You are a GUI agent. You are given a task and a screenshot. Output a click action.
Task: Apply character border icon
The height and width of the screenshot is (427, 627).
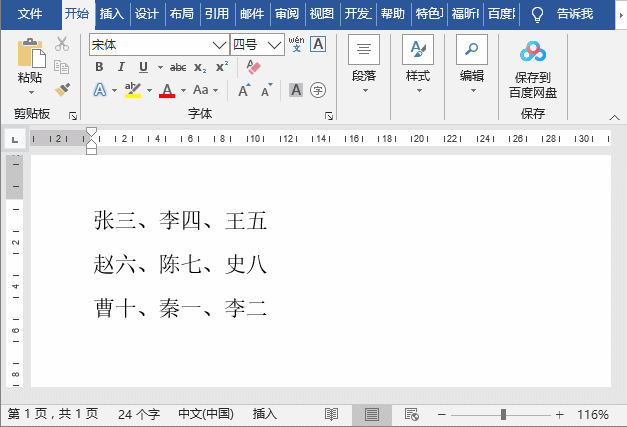pyautogui.click(x=318, y=44)
